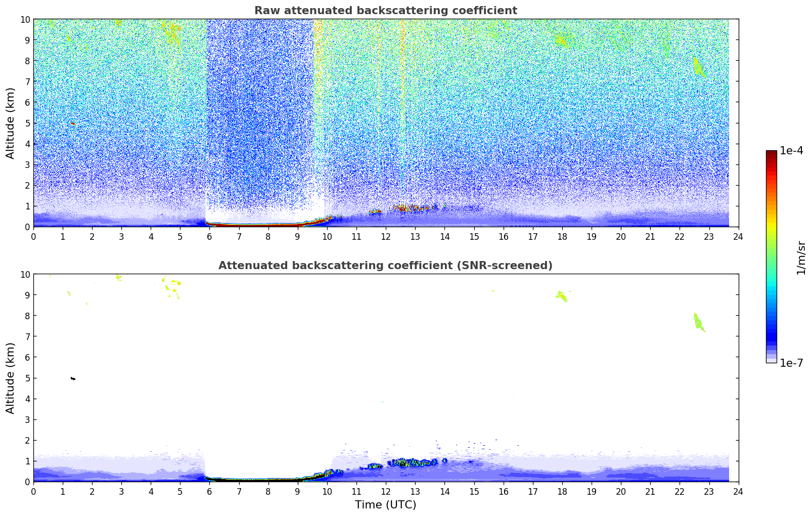Click the '1e-7' colorbar minimum label

click(x=791, y=363)
